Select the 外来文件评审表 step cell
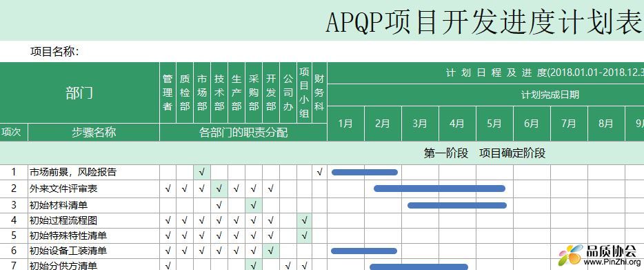 coord(94,189)
